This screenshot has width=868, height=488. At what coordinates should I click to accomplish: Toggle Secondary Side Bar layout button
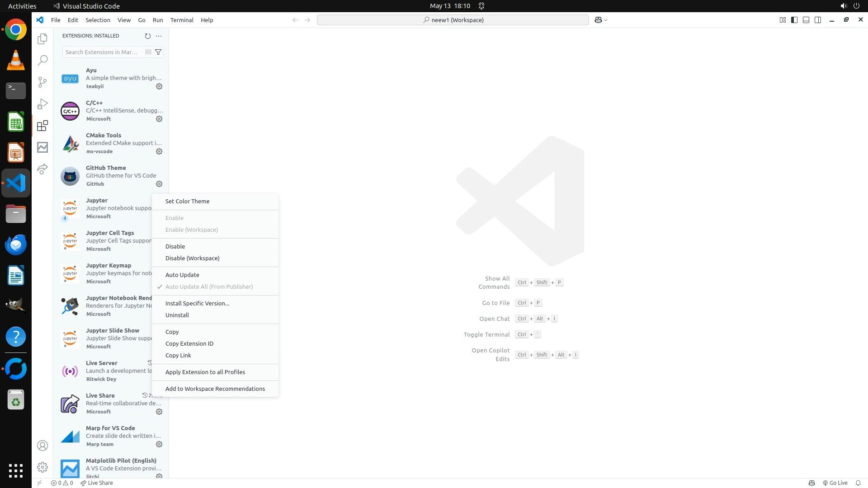pyautogui.click(x=818, y=20)
